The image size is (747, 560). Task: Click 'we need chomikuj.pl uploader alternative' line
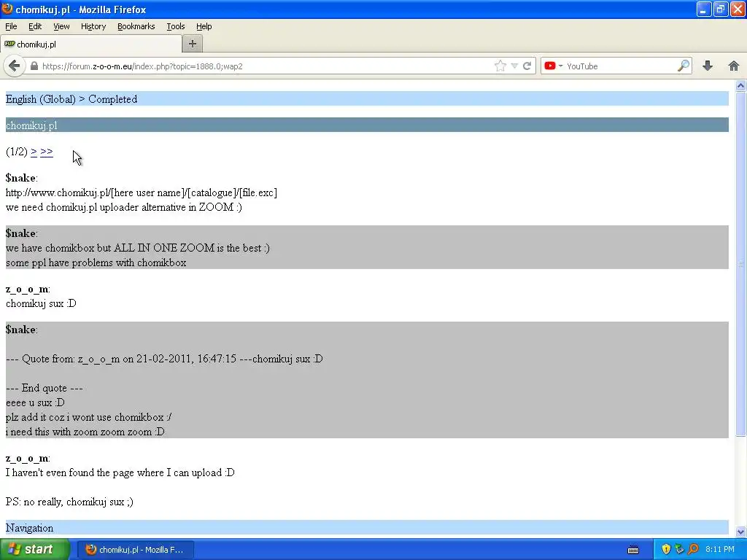124,207
